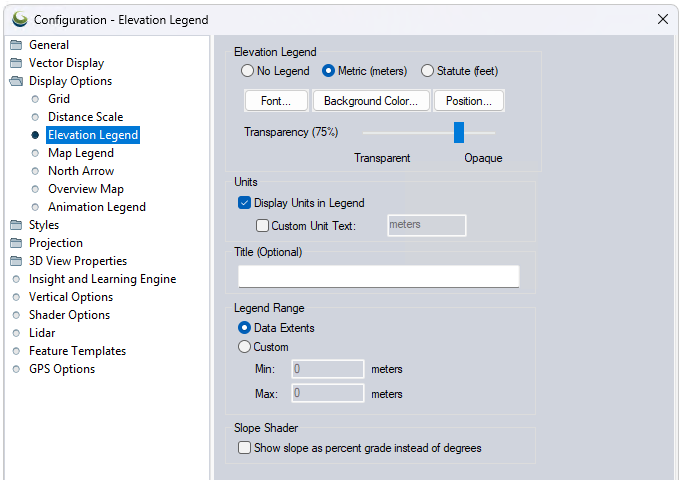The height and width of the screenshot is (480, 681).
Task: Click the Projection folder icon
Action: [x=16, y=243]
